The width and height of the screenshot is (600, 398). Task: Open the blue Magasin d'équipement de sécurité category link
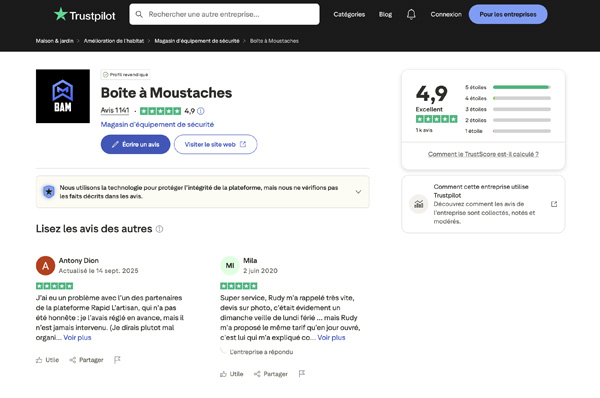(157, 124)
